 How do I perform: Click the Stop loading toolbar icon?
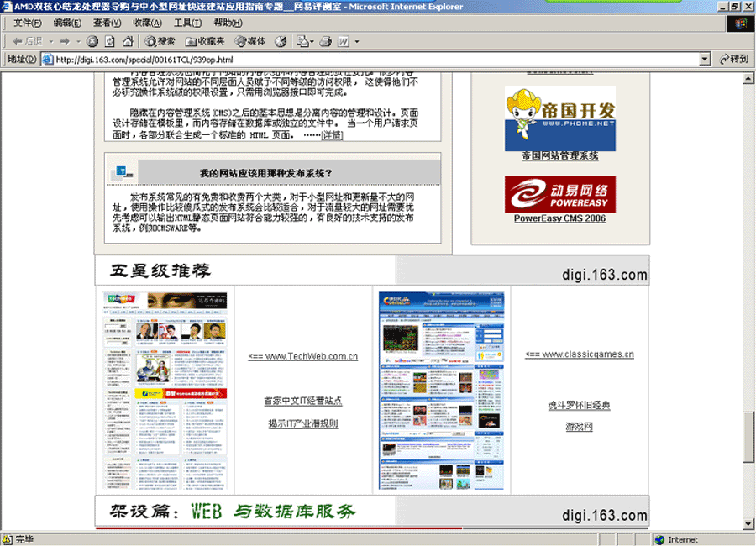(x=92, y=41)
